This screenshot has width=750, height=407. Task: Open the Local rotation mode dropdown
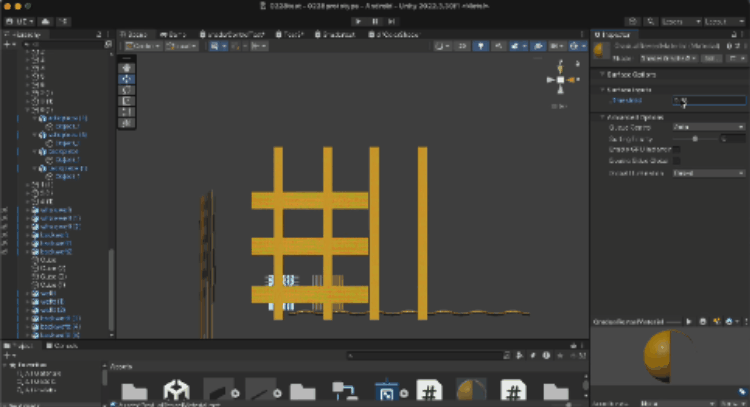(x=181, y=46)
